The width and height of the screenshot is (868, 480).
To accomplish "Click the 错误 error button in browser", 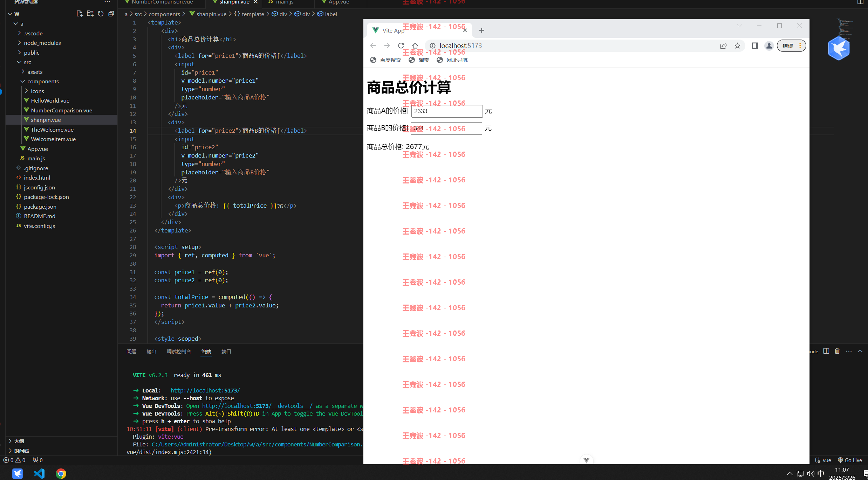I will tap(791, 46).
